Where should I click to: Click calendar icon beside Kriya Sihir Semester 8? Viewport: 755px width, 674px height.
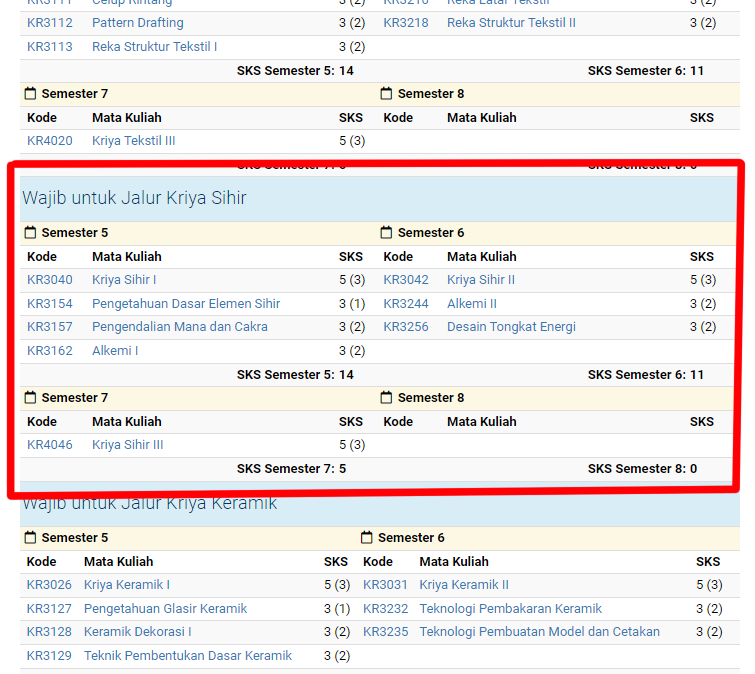click(x=386, y=397)
